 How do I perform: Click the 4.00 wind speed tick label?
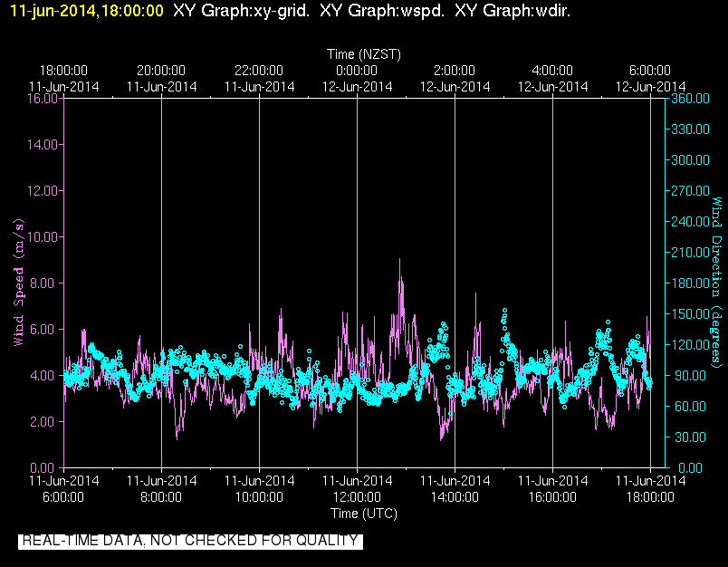click(43, 375)
